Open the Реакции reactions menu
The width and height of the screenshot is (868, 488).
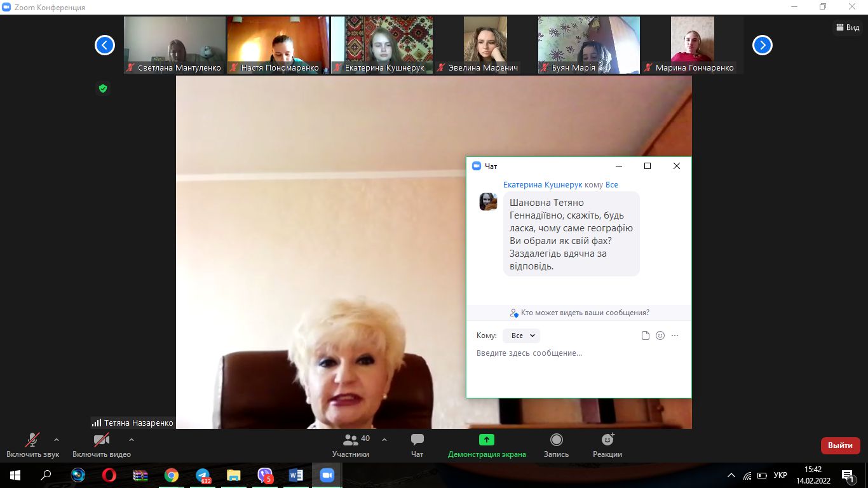[x=607, y=445]
